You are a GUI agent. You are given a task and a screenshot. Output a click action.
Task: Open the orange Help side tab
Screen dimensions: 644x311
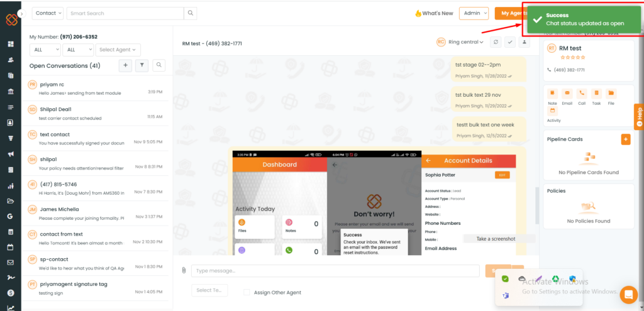coord(639,117)
